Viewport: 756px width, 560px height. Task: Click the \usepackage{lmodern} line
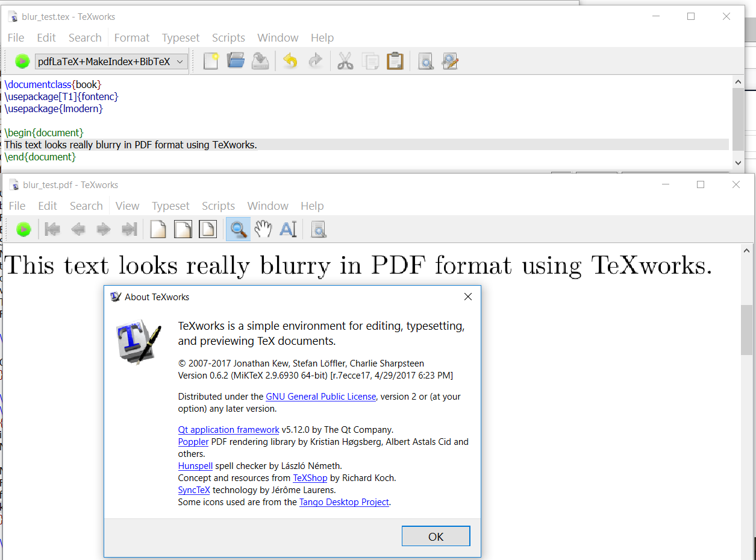click(x=54, y=109)
